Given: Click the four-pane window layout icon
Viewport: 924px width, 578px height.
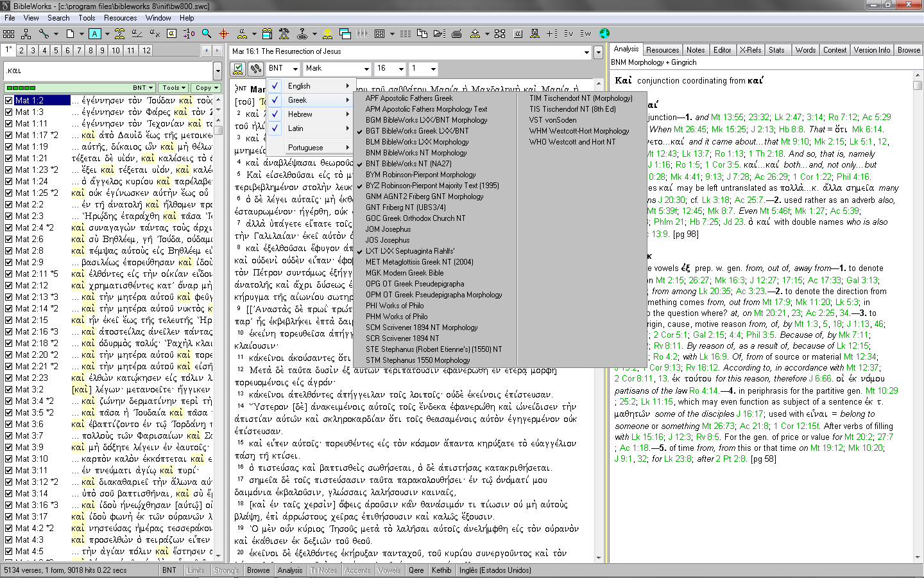Looking at the screenshot, I should [380, 33].
